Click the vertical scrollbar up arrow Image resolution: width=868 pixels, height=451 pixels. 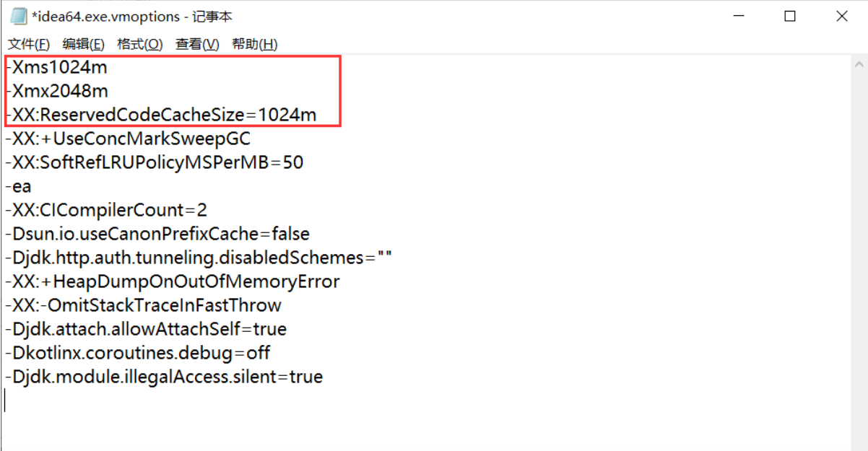(858, 62)
